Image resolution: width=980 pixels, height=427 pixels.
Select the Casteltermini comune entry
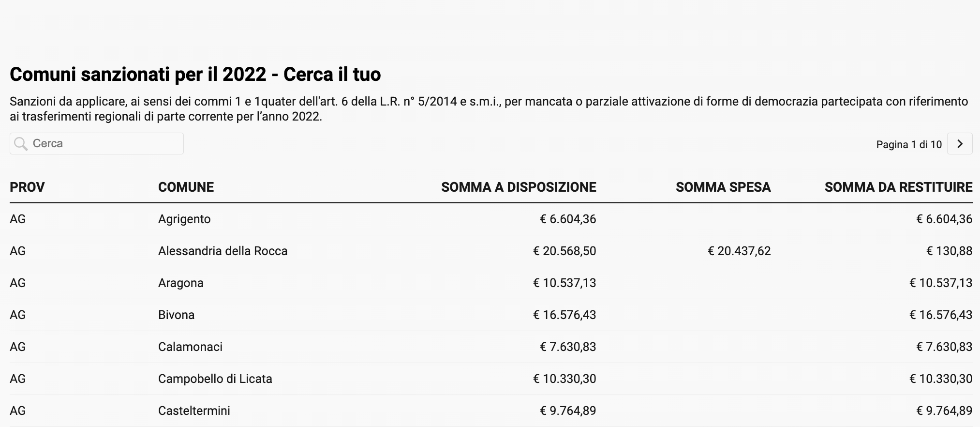point(194,411)
